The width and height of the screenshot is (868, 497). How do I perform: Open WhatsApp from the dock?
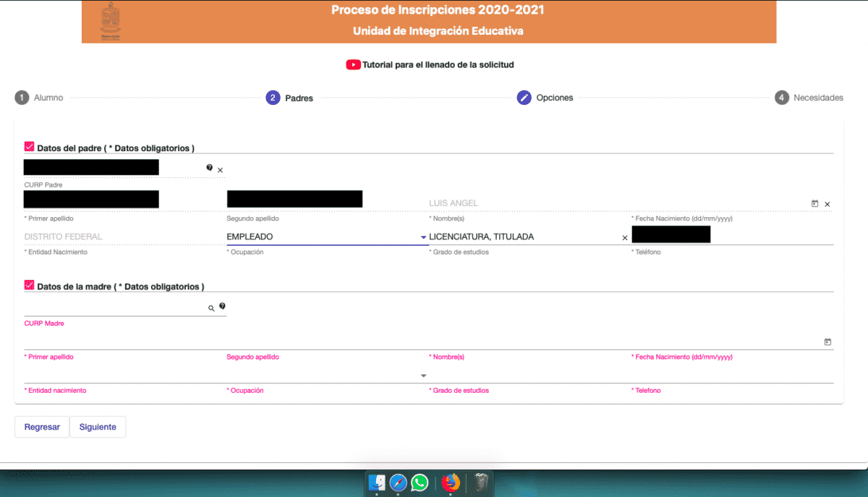click(x=420, y=483)
